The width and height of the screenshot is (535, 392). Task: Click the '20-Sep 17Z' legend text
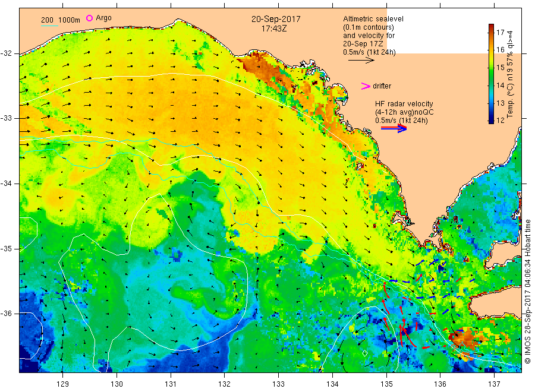pos(363,44)
